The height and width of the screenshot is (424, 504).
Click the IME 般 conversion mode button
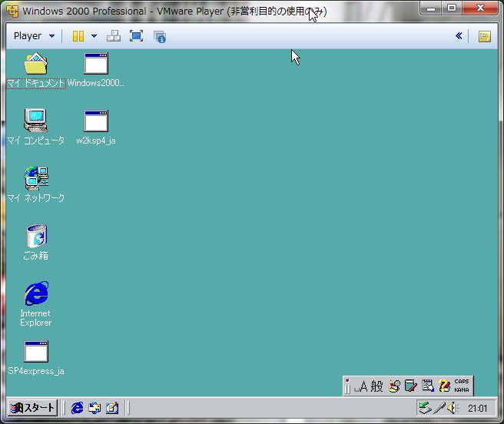[x=376, y=386]
